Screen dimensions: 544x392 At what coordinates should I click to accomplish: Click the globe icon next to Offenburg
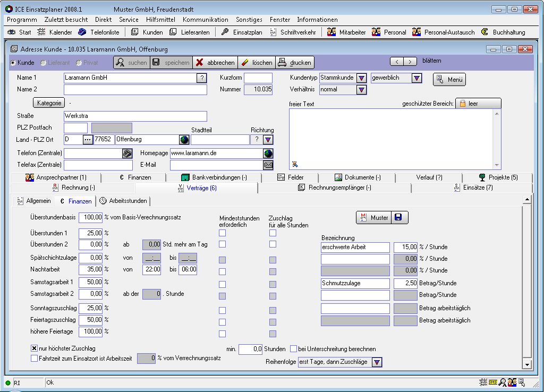tap(184, 140)
